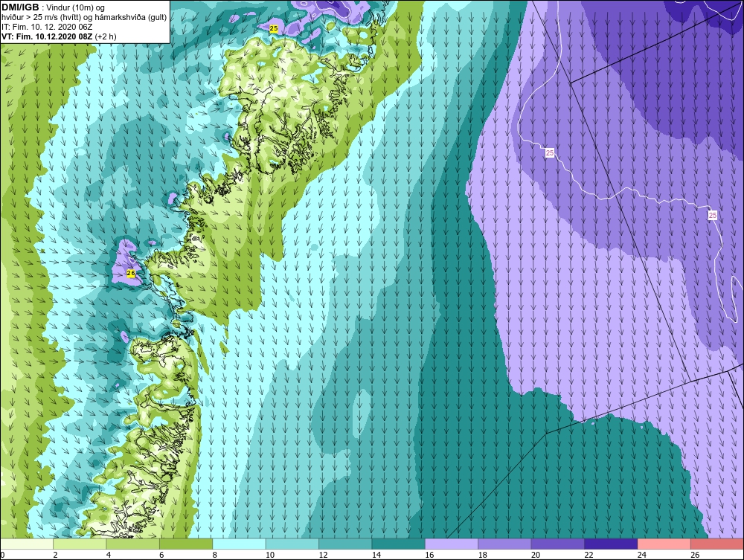
Task: Select the salmon red 26+ m/s legend swatch
Action: pos(717,544)
